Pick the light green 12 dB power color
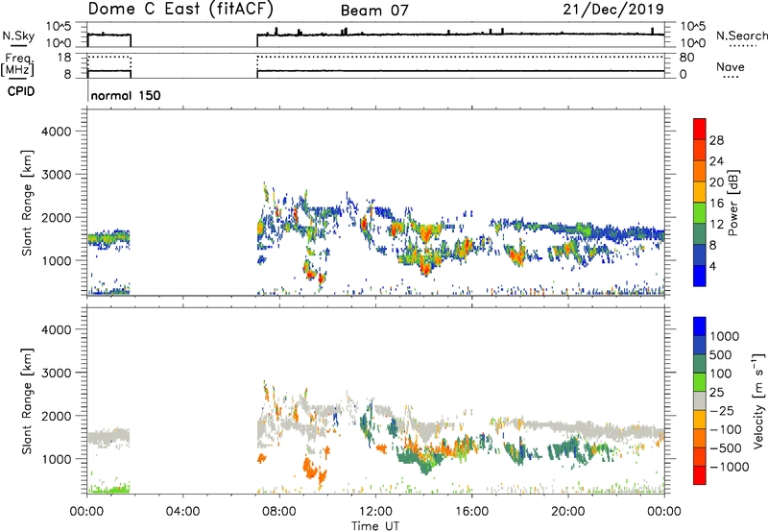 (x=700, y=213)
